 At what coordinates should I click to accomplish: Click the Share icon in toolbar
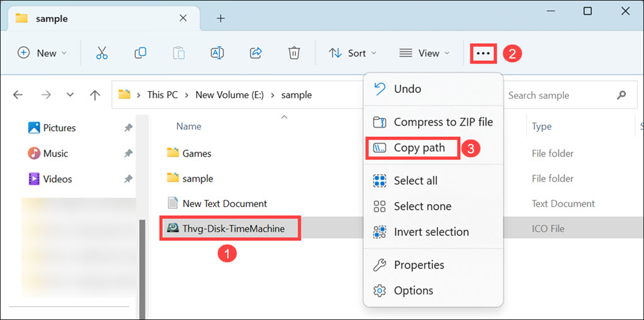pos(256,53)
